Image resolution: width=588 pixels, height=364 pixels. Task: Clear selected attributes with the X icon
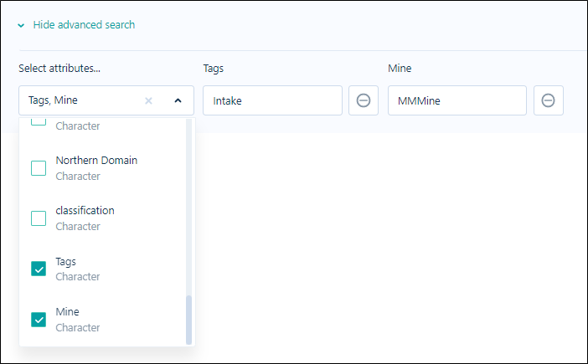click(x=148, y=100)
